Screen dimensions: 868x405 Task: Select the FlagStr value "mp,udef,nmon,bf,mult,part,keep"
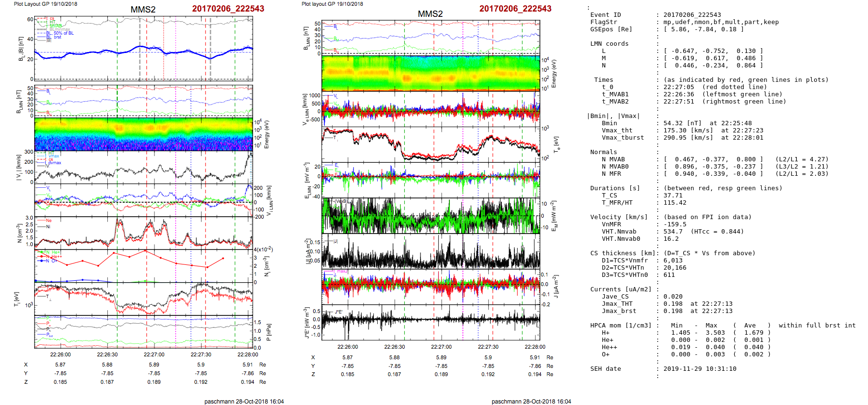(x=721, y=22)
